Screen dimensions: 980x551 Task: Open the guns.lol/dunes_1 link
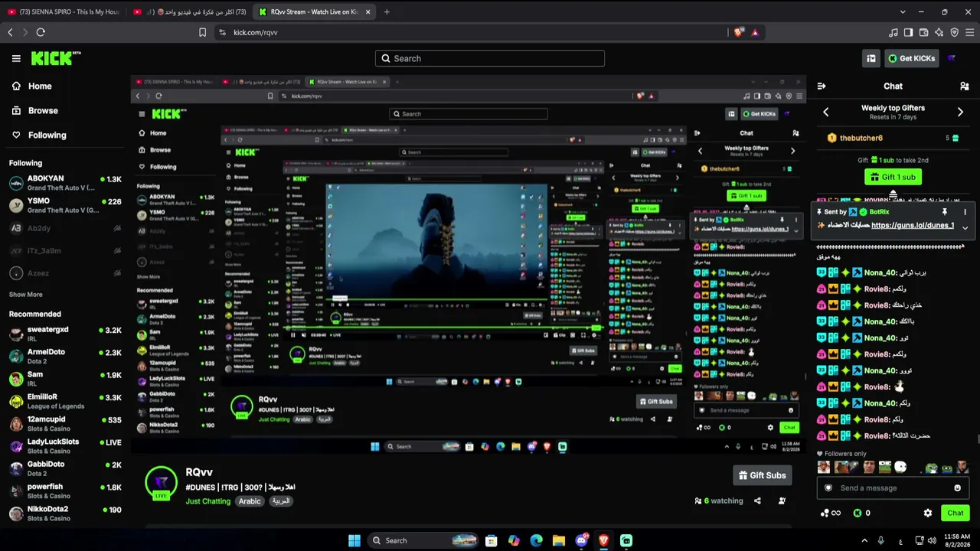(913, 225)
